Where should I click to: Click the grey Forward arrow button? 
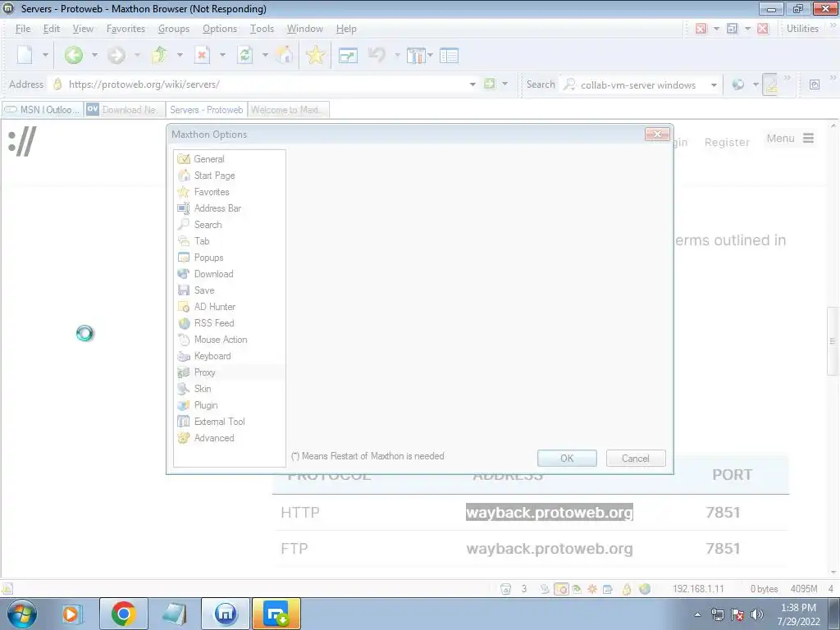pos(116,55)
